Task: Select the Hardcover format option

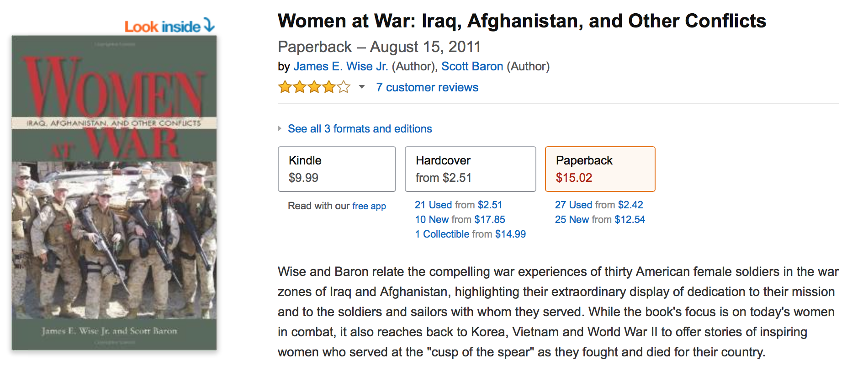Action: (470, 169)
